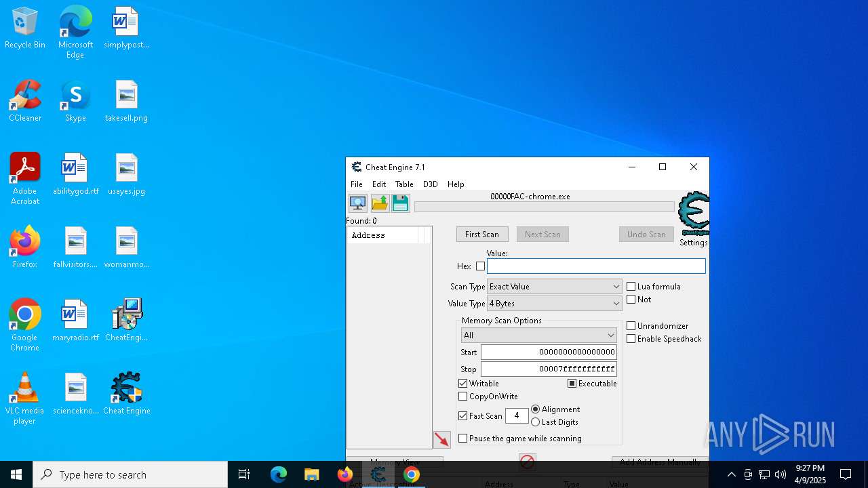Screen dimensions: 868x488
Task: Open Skype desktop shortcut
Action: 75,101
